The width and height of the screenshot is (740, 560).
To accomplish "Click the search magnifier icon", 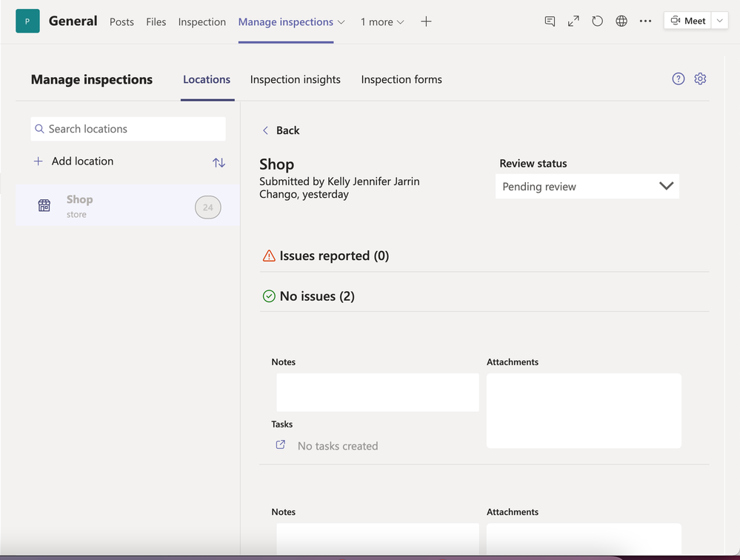I will tap(40, 129).
